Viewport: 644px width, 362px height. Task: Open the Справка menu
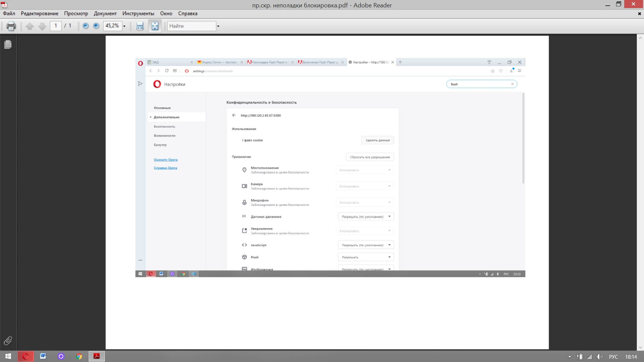point(187,13)
